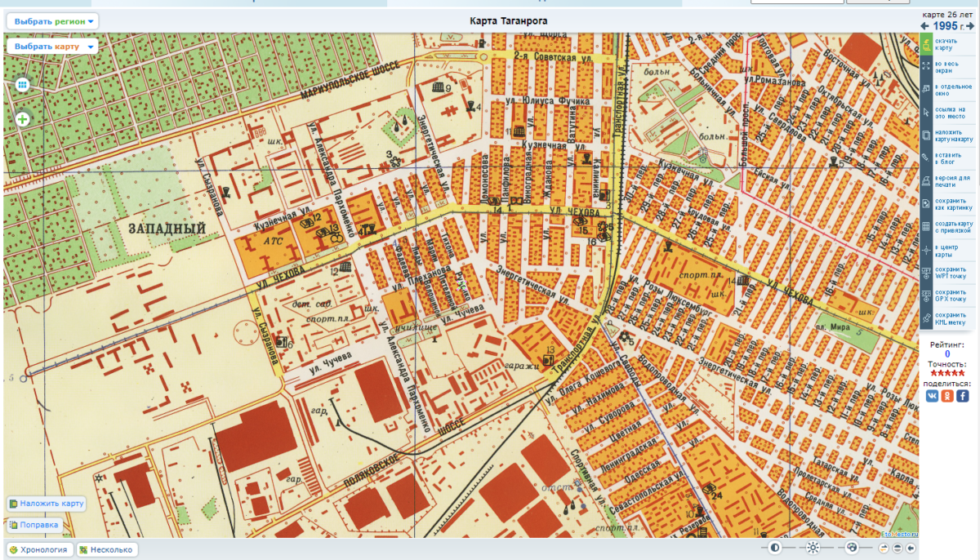Click the WPT icon in the sidebar
Image resolution: width=980 pixels, height=560 pixels.
(925, 272)
